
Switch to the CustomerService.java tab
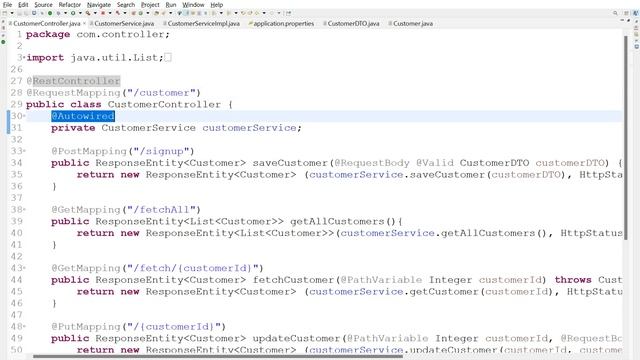click(x=124, y=24)
